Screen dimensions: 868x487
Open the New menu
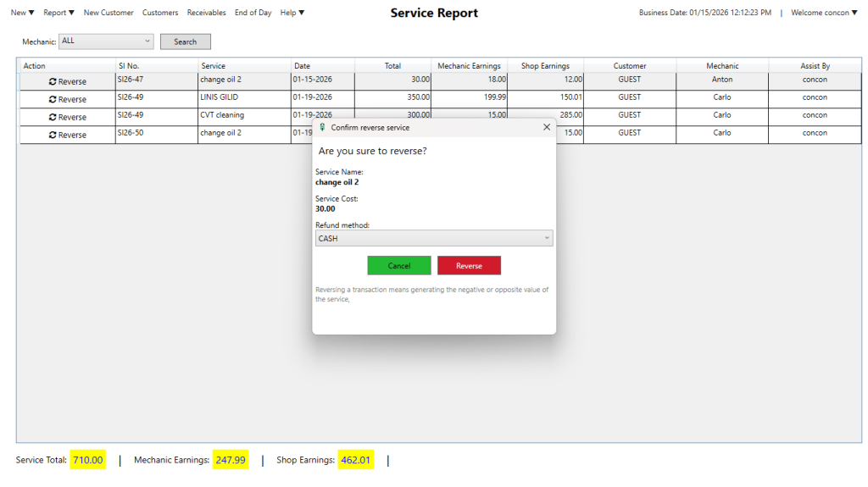pyautogui.click(x=22, y=13)
